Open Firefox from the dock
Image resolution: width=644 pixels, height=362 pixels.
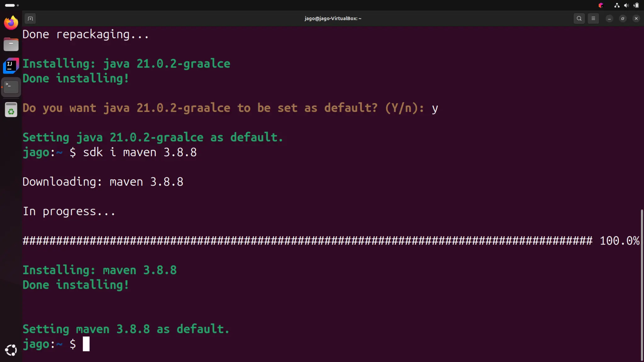click(x=11, y=23)
